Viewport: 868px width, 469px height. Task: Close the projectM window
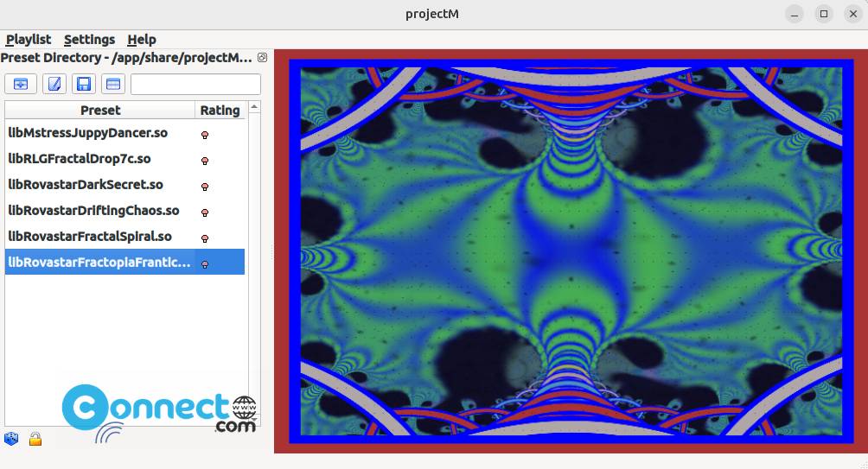tap(853, 14)
